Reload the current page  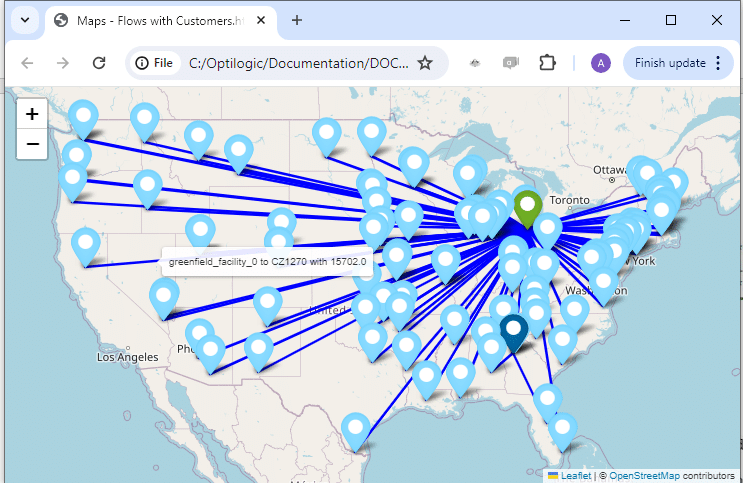[99, 63]
